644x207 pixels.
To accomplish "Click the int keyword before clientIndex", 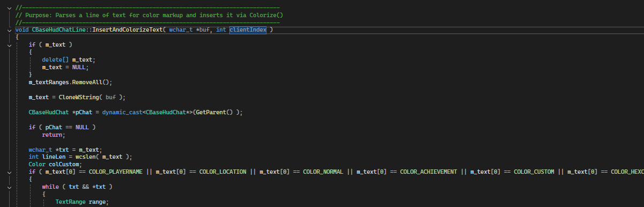I will 221,30.
